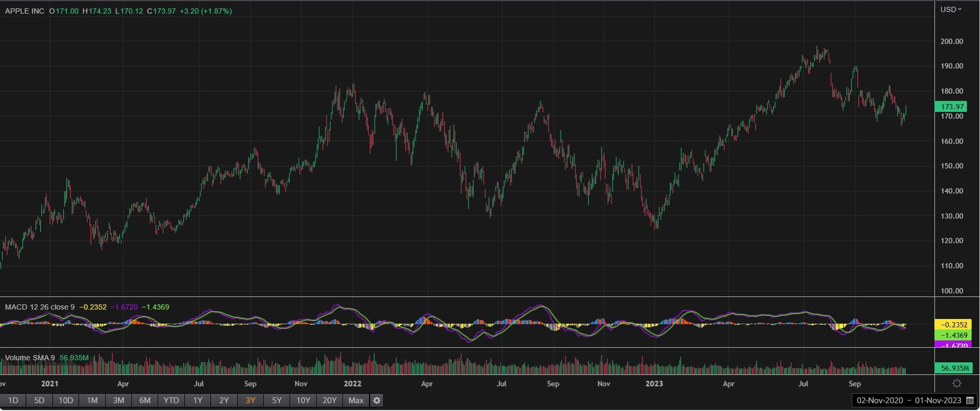
Task: Switch chart to 6M range
Action: point(144,401)
